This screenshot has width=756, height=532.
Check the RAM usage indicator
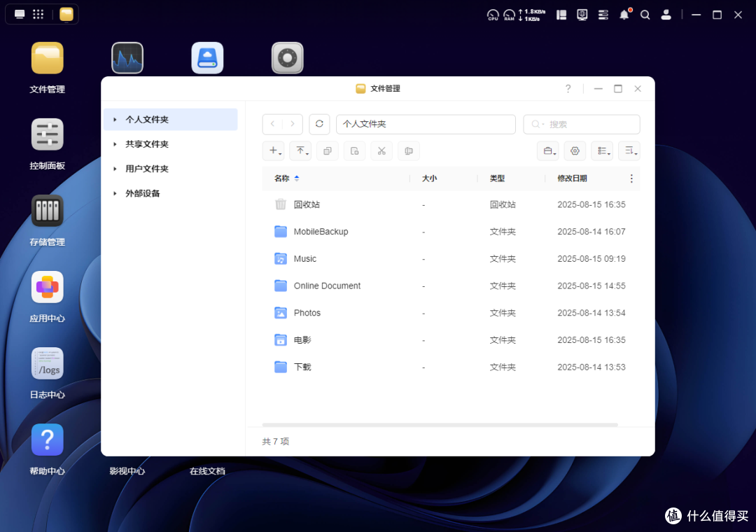(509, 15)
